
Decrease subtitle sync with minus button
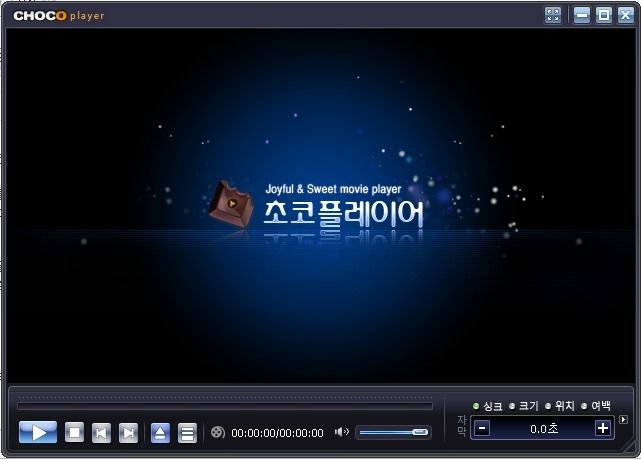point(482,429)
